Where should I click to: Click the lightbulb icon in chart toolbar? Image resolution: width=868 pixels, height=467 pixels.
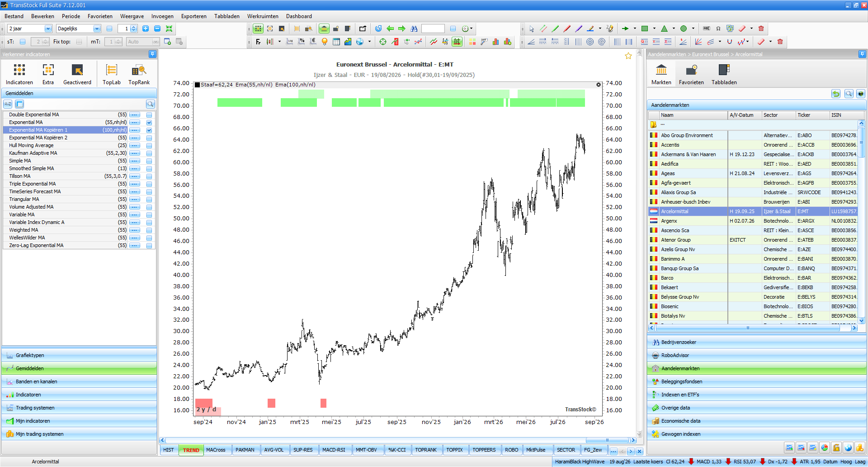coord(324,42)
